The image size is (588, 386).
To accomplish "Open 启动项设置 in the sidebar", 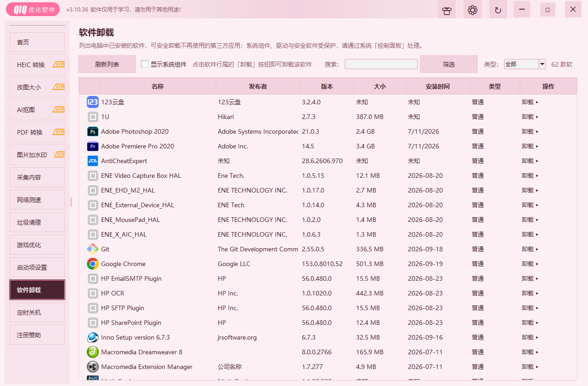I will 37,267.
